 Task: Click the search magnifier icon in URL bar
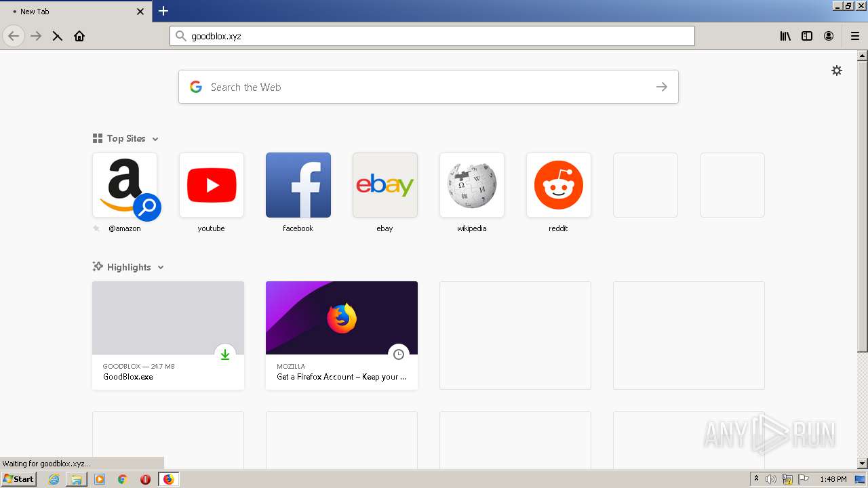click(x=180, y=36)
